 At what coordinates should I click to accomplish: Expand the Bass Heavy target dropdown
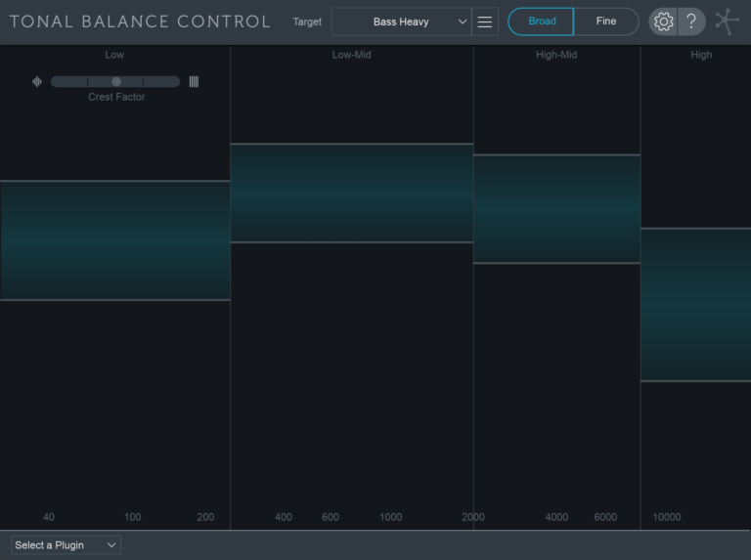[401, 22]
